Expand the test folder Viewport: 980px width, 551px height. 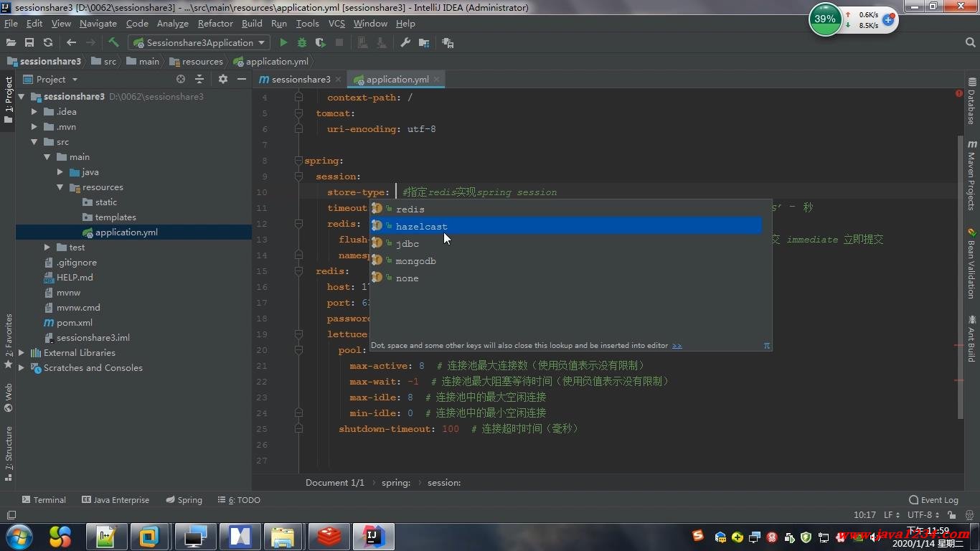(x=47, y=248)
